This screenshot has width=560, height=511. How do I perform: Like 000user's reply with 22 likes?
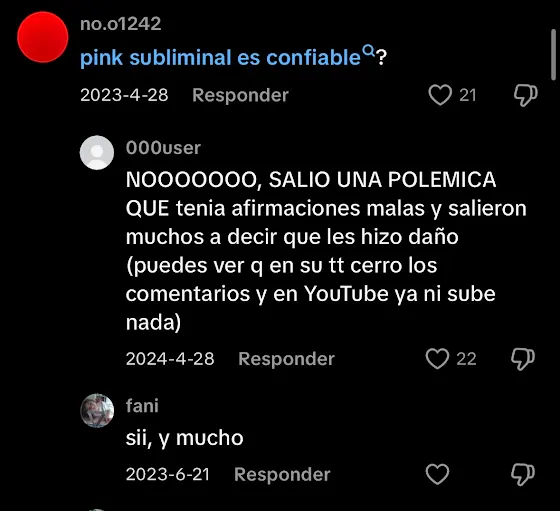coord(437,359)
